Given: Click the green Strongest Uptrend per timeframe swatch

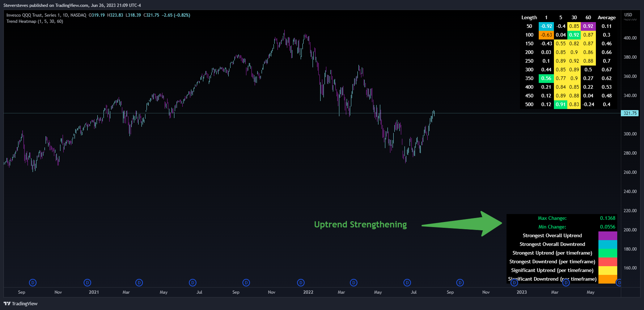Looking at the screenshot, I should pyautogui.click(x=607, y=253).
